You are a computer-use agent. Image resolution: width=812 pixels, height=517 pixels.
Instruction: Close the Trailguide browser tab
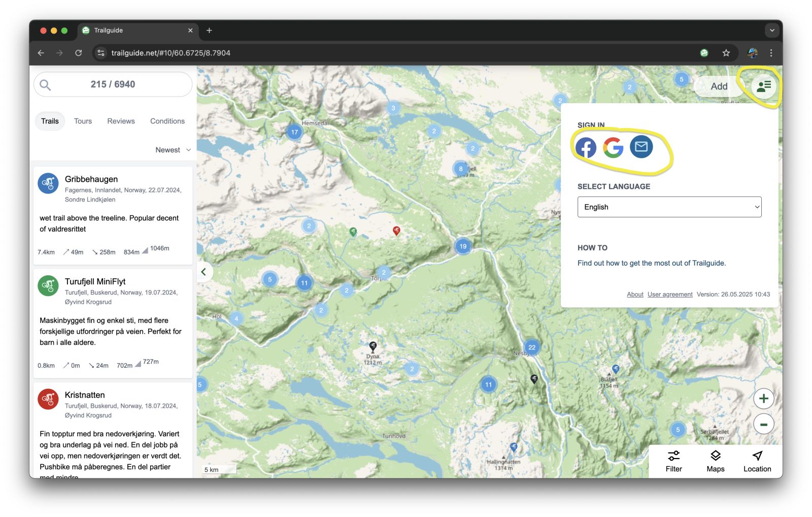190,30
